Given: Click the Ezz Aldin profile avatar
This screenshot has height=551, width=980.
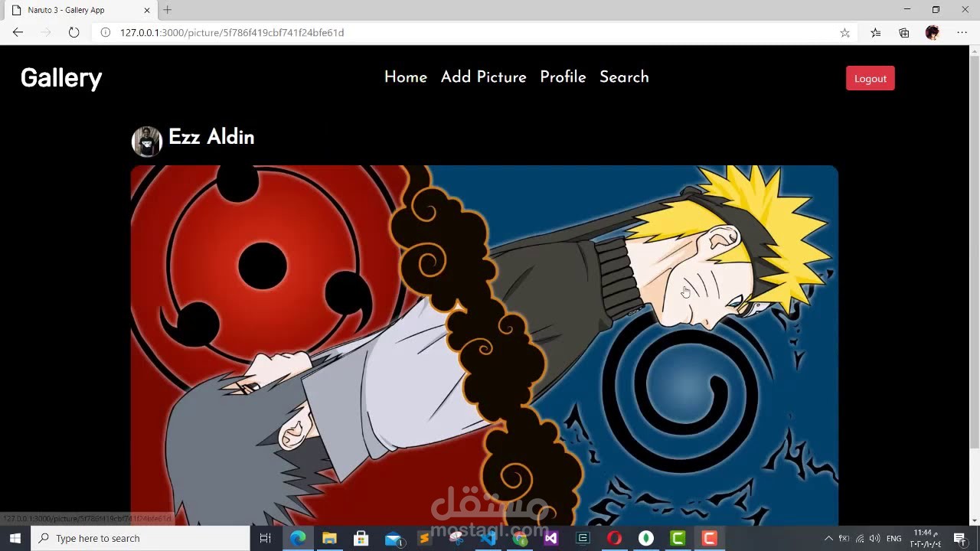Looking at the screenshot, I should [147, 141].
